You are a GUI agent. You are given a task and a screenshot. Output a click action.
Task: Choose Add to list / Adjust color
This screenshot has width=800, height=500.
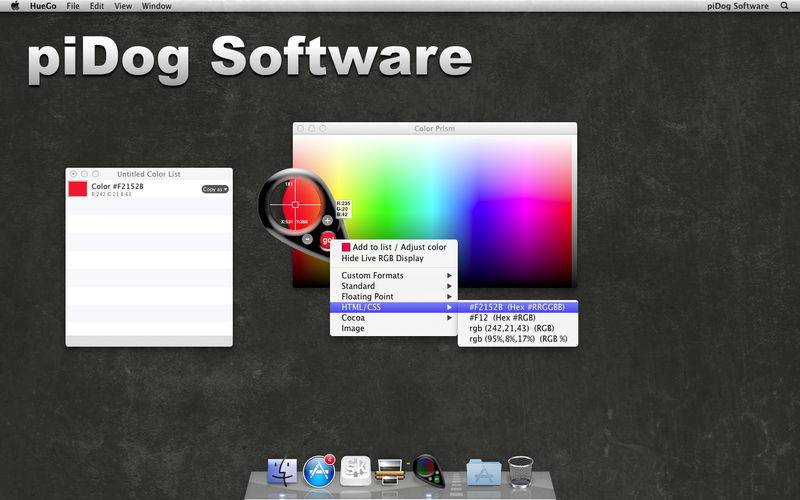click(x=394, y=247)
